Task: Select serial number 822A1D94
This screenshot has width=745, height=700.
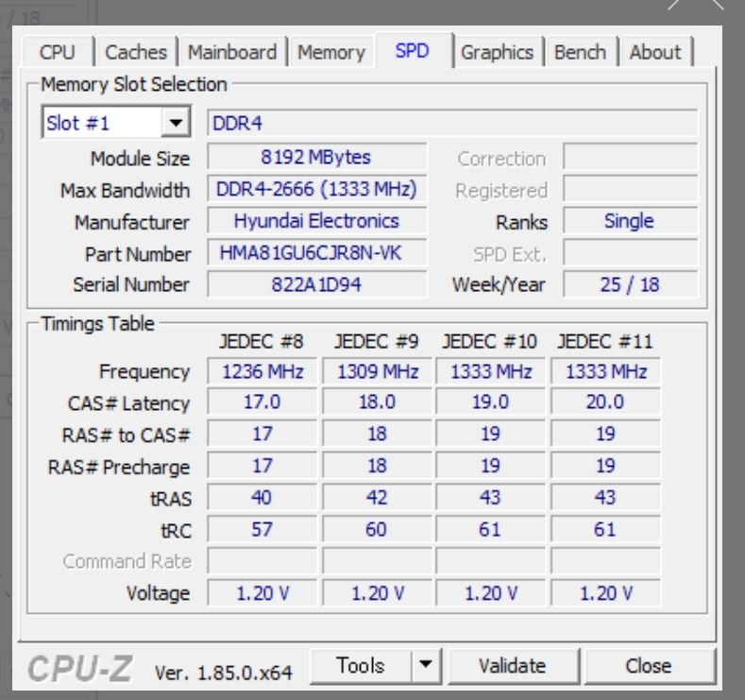Action: coord(316,284)
